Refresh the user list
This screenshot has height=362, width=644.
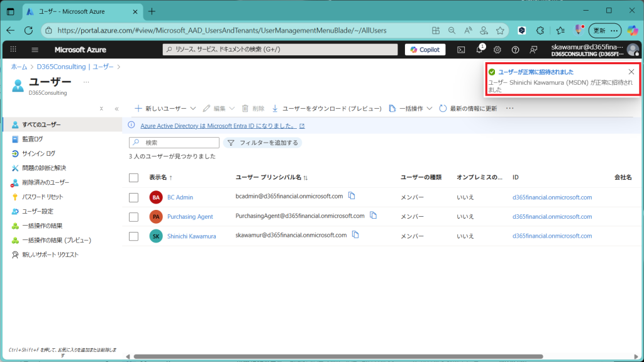[468, 108]
